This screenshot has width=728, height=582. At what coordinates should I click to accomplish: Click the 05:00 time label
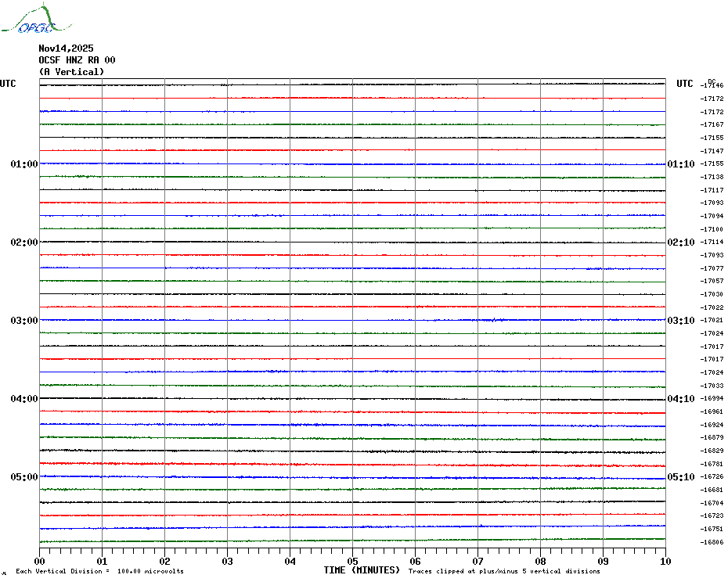tap(24, 477)
